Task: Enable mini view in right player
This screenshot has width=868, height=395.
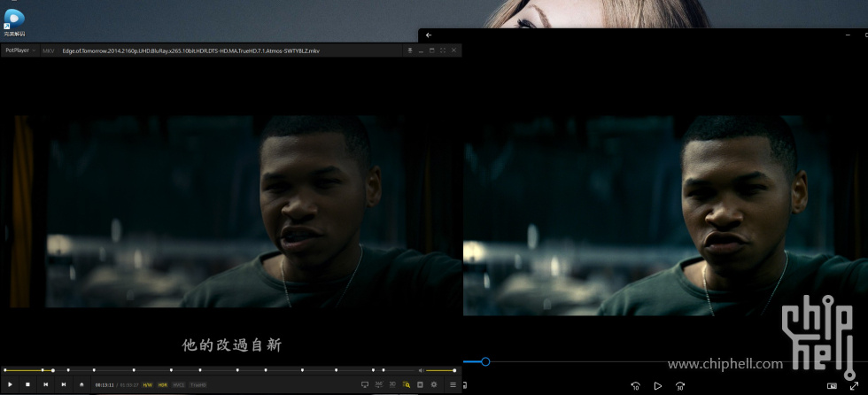Action: click(x=832, y=385)
